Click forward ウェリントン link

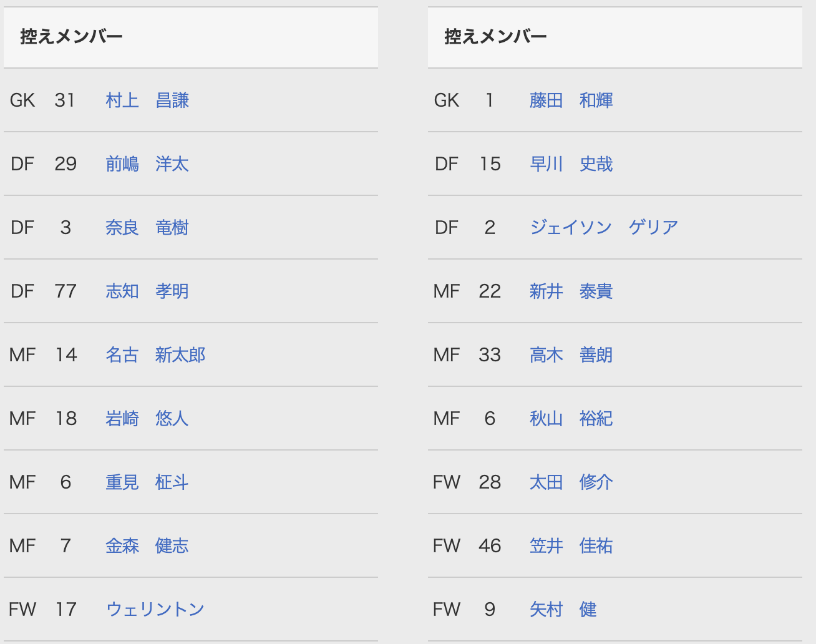155,610
